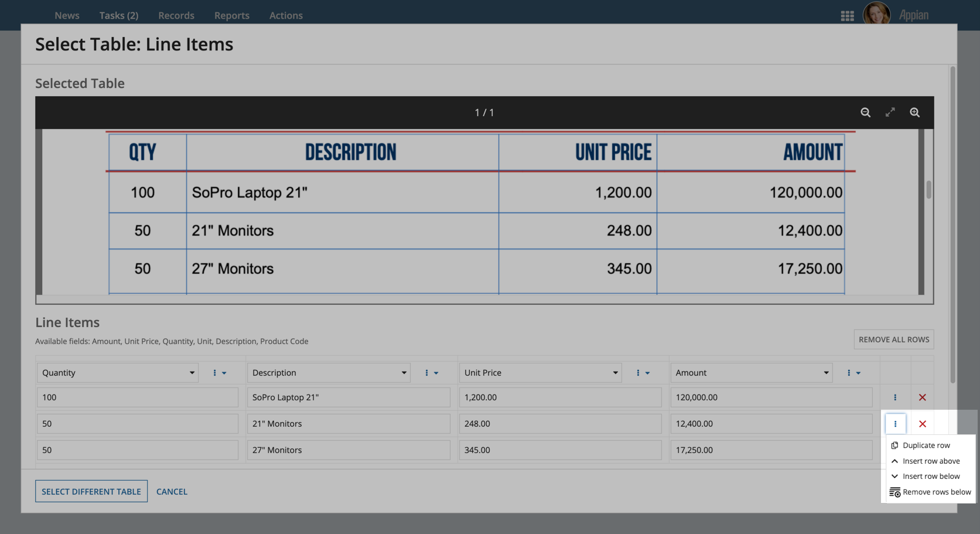Image resolution: width=980 pixels, height=534 pixels.
Task: Click SELECT DIFFERENT TABLE button
Action: click(x=91, y=491)
